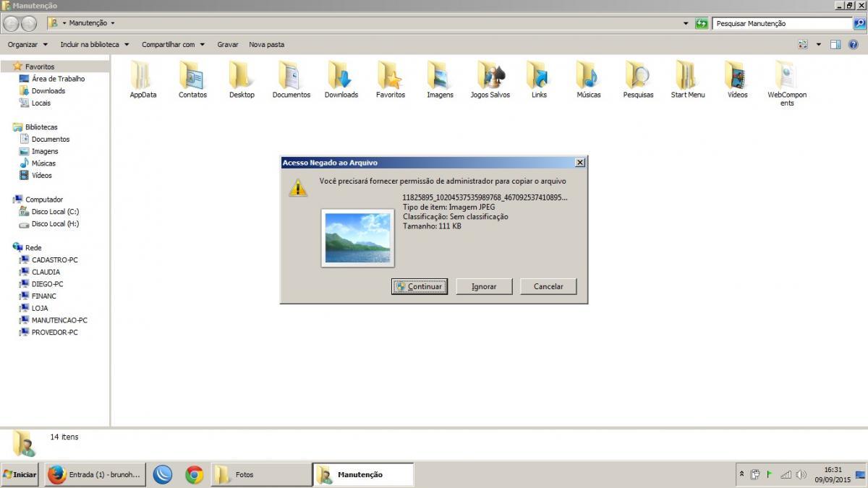The width and height of the screenshot is (868, 488).
Task: Select CLAUDIA network computer
Action: 46,273
